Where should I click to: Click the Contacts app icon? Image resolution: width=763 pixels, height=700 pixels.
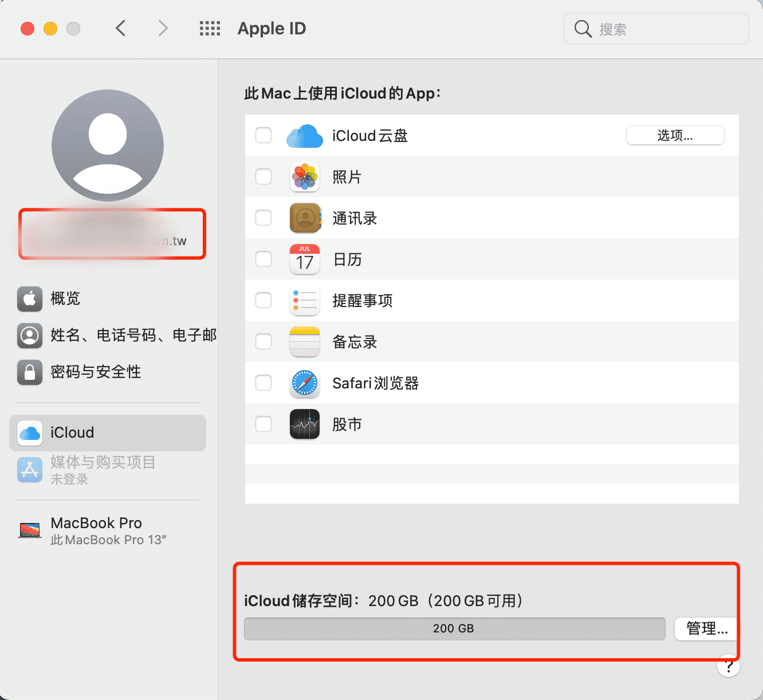pyautogui.click(x=304, y=218)
